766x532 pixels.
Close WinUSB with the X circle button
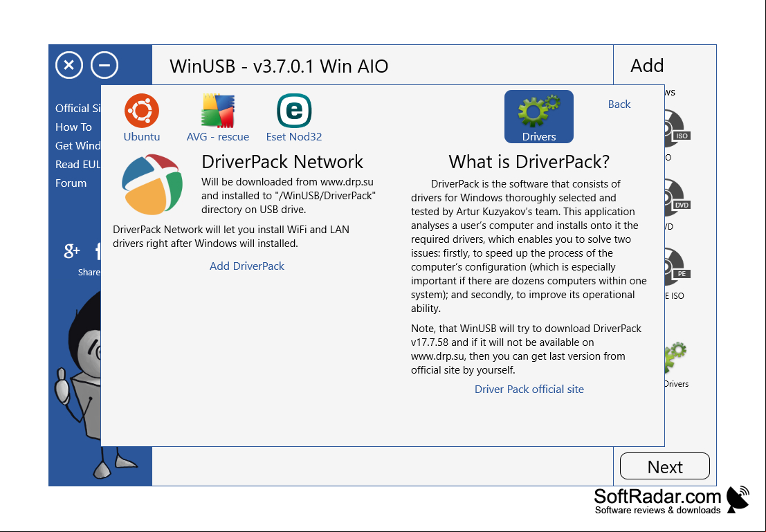(x=69, y=65)
